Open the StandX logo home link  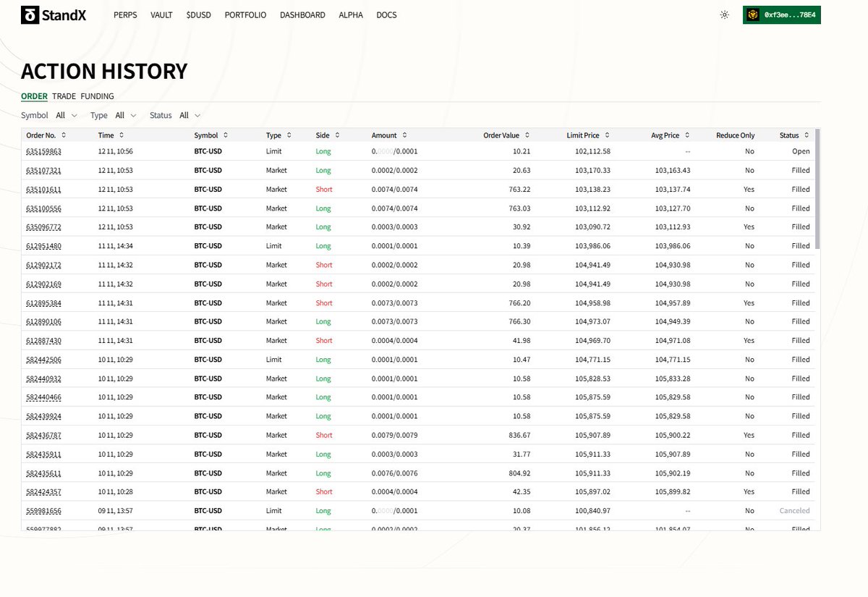(x=54, y=14)
